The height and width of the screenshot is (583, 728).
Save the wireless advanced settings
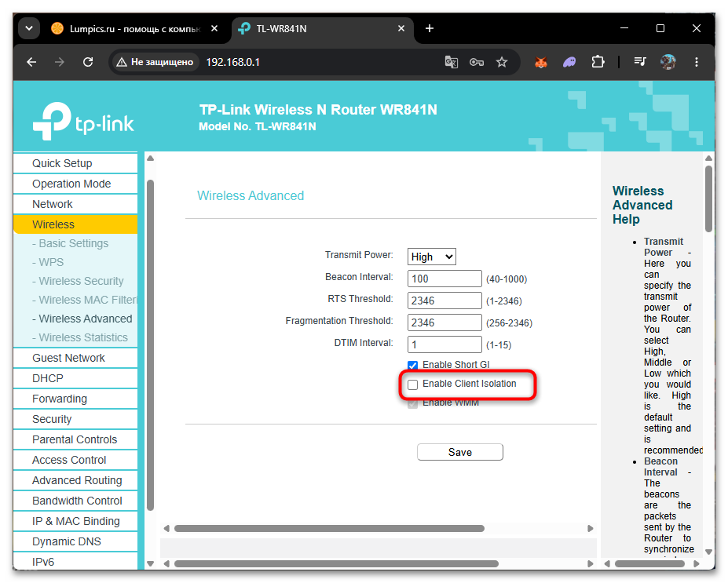click(x=459, y=452)
